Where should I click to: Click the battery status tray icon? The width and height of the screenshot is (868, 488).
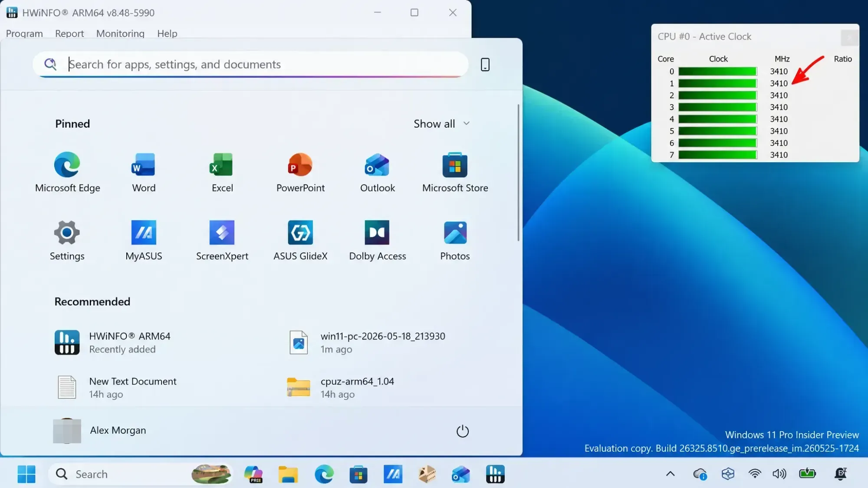click(x=807, y=473)
